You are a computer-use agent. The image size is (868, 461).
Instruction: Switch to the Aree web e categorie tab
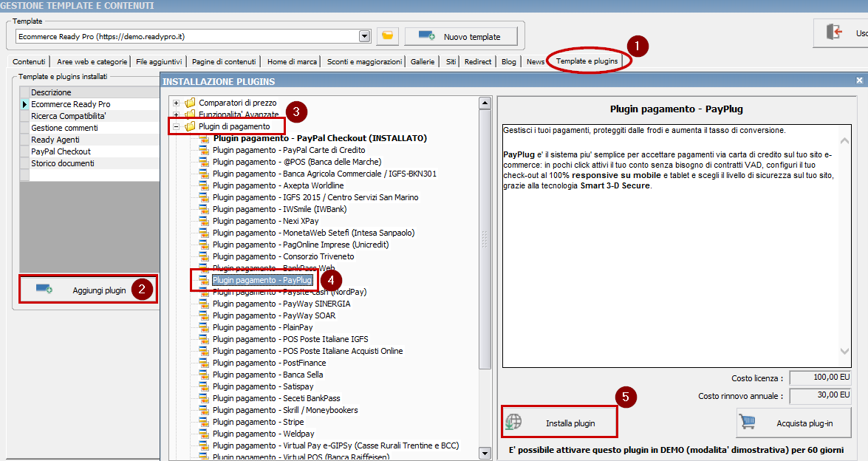[92, 61]
